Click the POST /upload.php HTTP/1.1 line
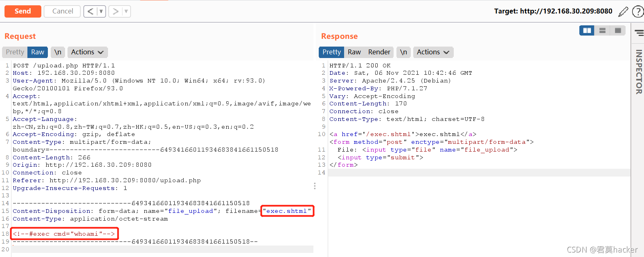Screen dimensions: 644x257 coord(64,65)
